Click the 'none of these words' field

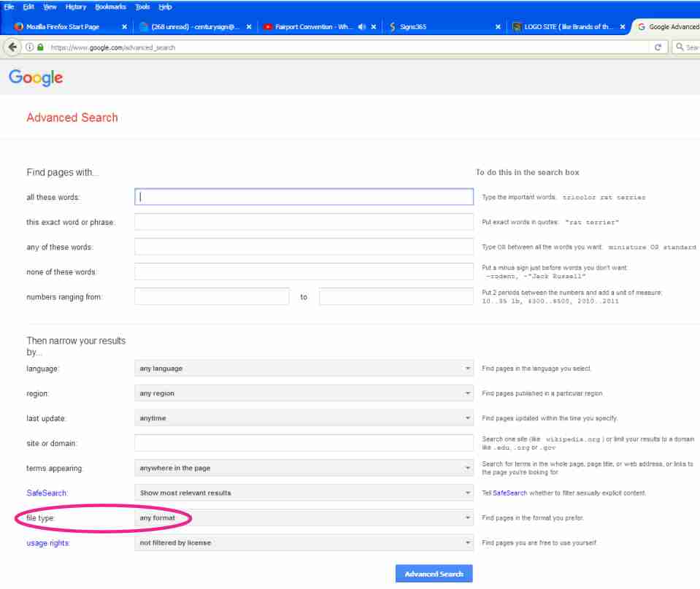tap(304, 272)
